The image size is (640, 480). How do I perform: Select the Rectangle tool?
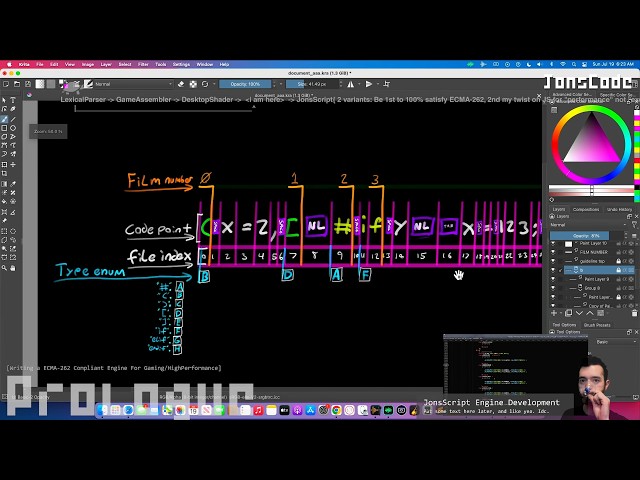4,128
